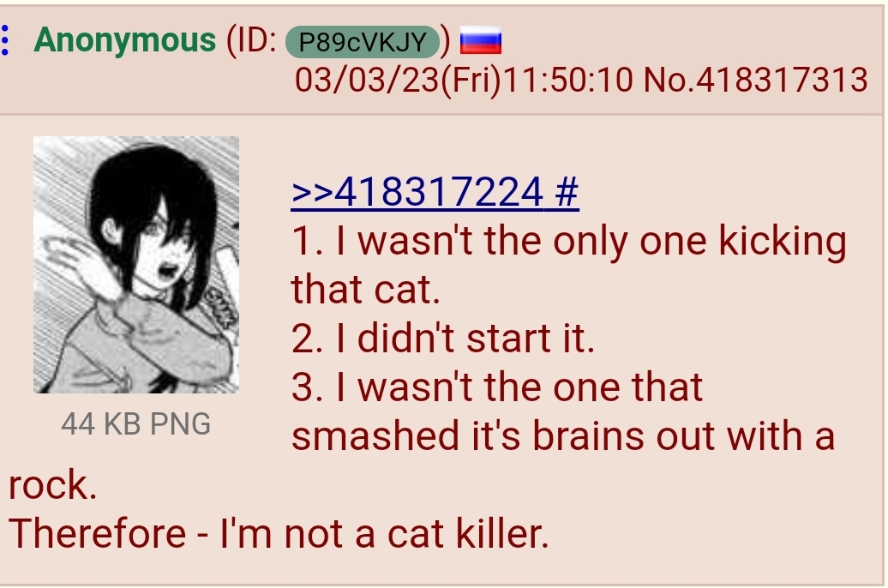Click the text "that cat."
This screenshot has width=888, height=588.
point(365,290)
